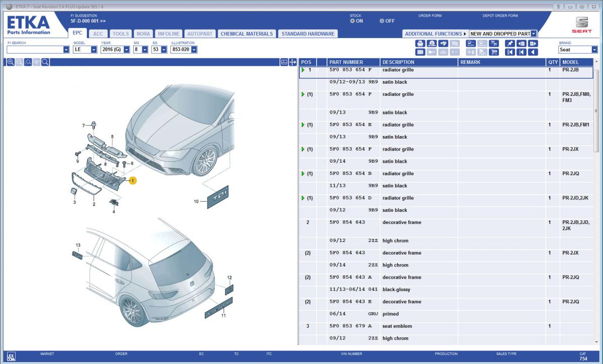
Task: Open the New and Dropped Parts dropdown
Action: (534, 34)
